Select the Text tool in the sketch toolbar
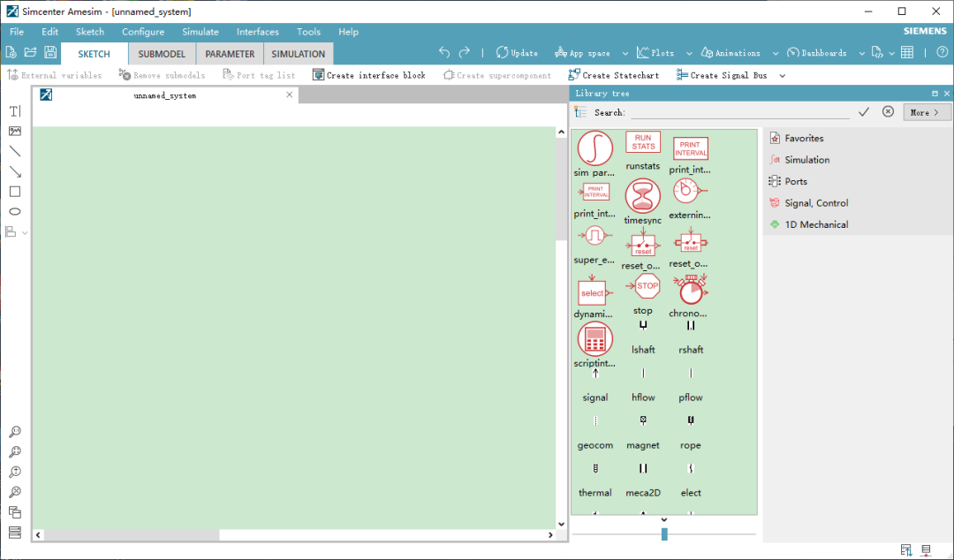The width and height of the screenshot is (954, 560). 14,110
